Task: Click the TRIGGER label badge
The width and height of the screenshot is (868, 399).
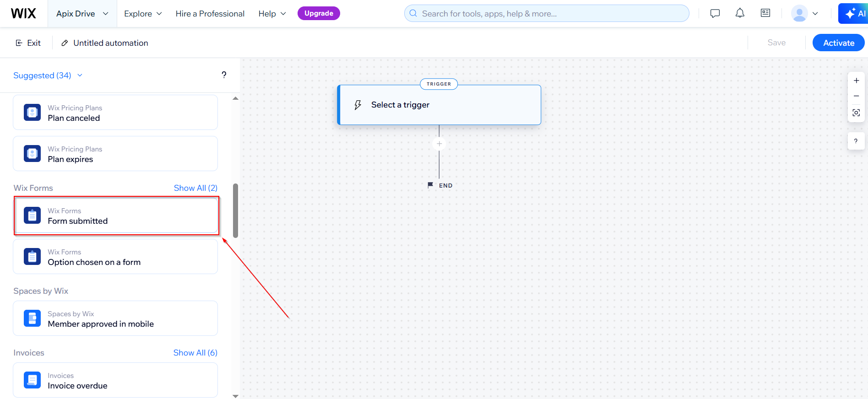Action: coord(439,84)
